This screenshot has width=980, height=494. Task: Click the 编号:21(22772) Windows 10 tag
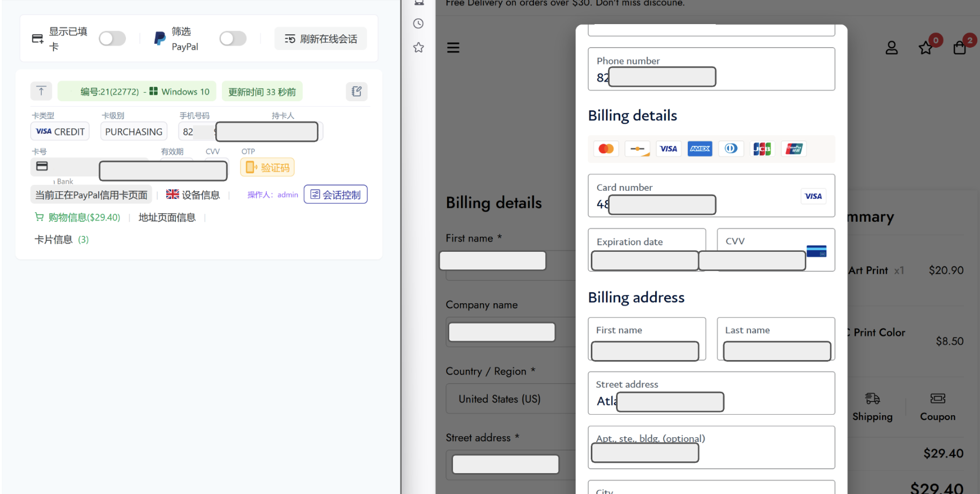click(x=137, y=91)
